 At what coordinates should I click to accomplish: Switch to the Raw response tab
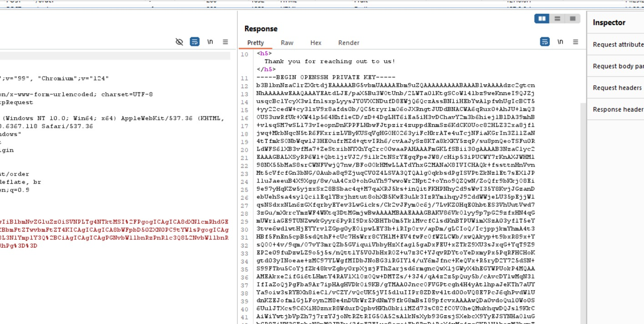[287, 43]
